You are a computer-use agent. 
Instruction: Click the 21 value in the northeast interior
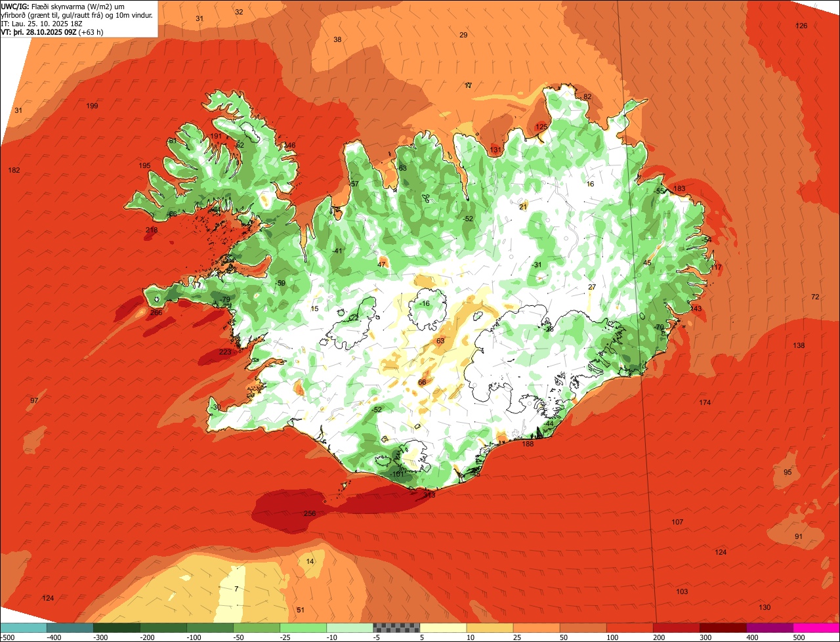point(523,207)
